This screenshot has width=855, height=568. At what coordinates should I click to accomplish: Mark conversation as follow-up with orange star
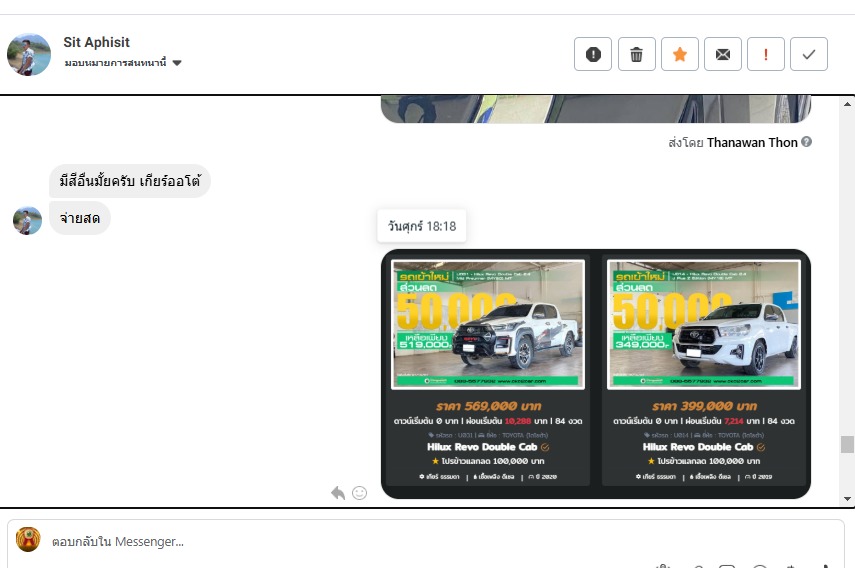pyautogui.click(x=679, y=54)
